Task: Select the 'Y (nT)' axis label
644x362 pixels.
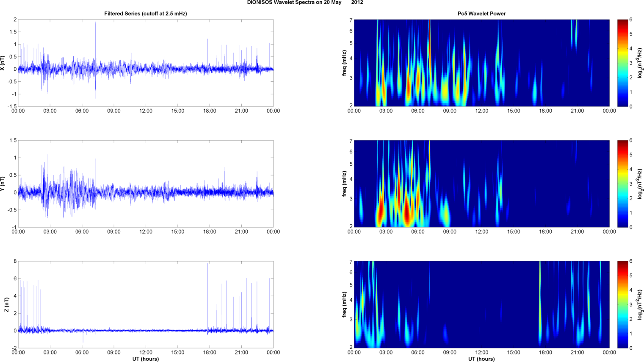Action: tap(3, 184)
